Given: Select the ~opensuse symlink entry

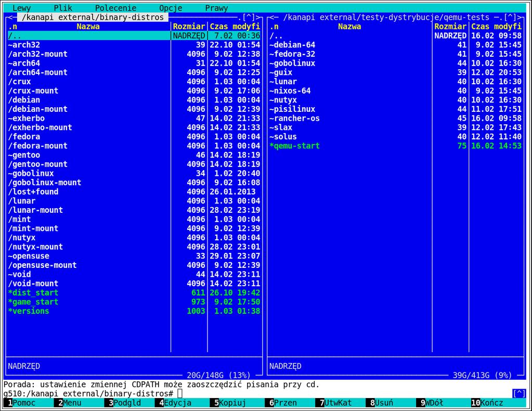Looking at the screenshot, I should (134, 256).
